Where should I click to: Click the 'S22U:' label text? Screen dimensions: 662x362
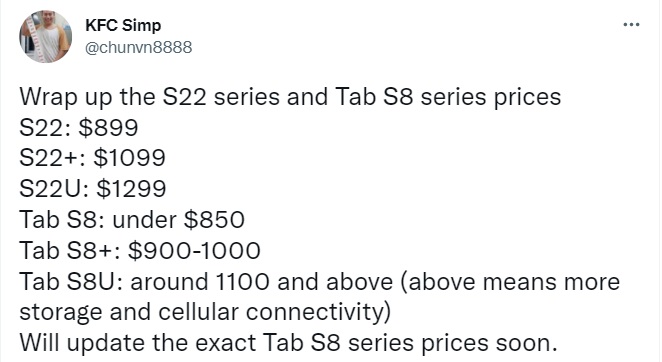coord(54,189)
